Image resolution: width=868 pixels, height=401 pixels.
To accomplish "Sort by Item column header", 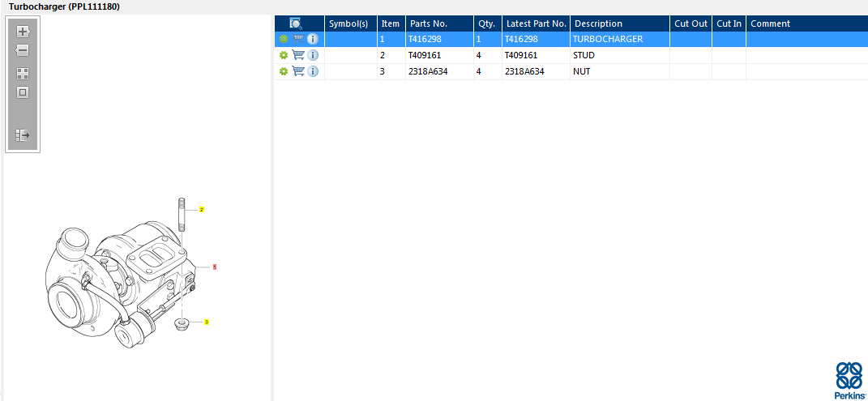I will click(391, 23).
